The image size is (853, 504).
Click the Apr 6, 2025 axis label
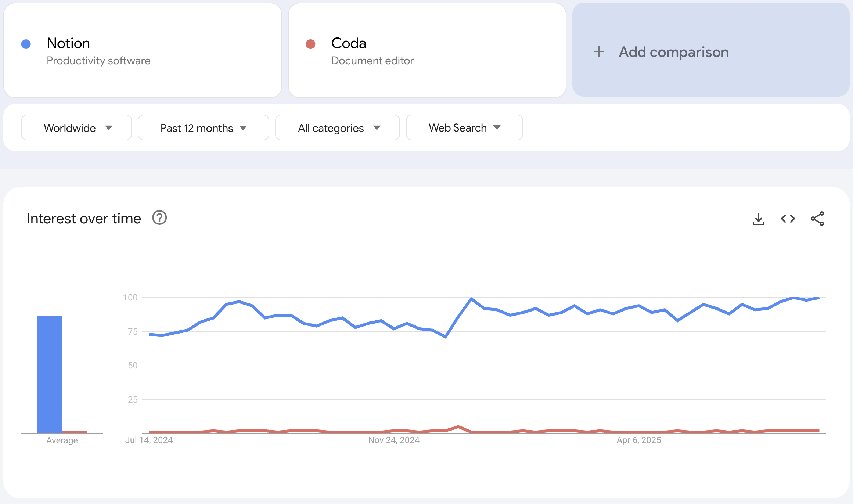pyautogui.click(x=639, y=440)
